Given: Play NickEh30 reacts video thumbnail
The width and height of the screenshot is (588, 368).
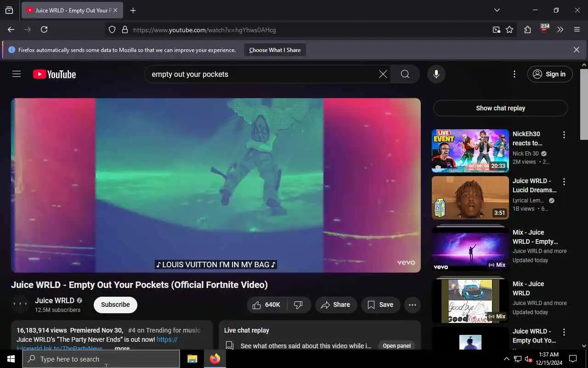Looking at the screenshot, I should point(470,151).
